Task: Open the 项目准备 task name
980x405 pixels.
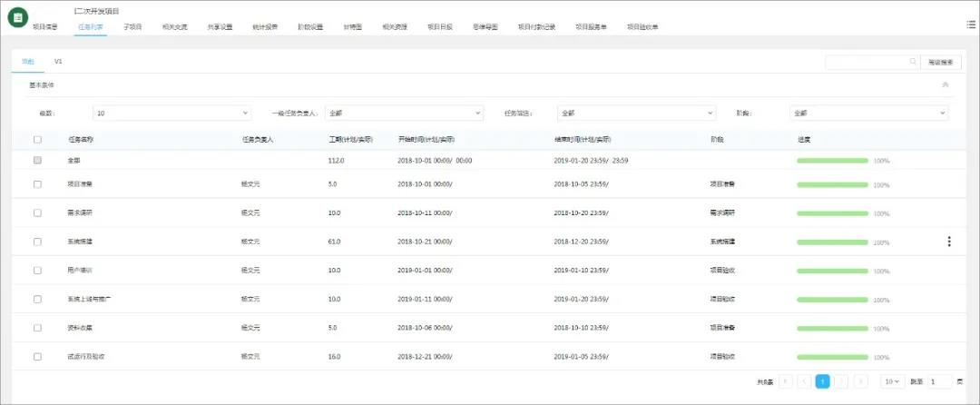Action: 80,184
